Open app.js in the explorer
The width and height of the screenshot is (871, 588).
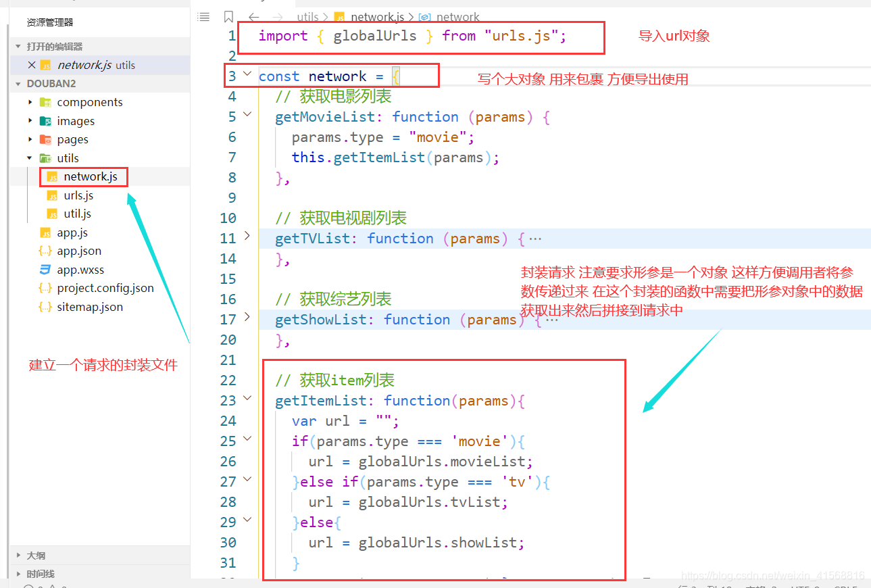(x=72, y=232)
